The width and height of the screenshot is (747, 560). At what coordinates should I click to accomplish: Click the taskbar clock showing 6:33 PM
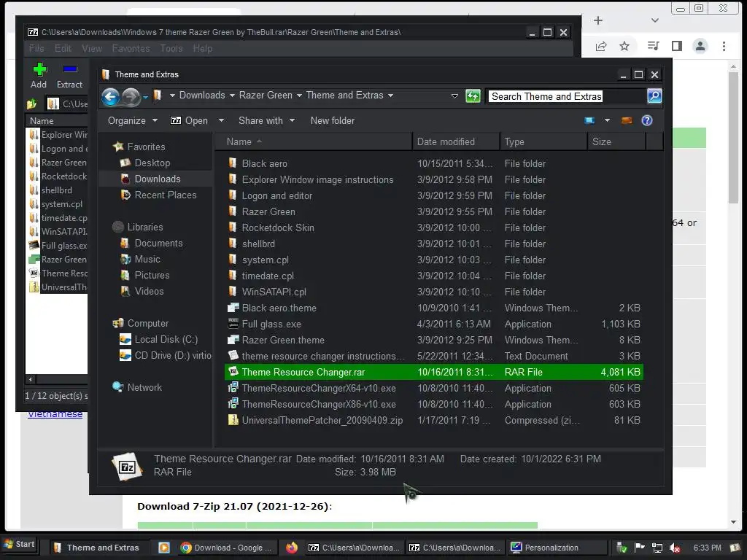[x=707, y=548]
